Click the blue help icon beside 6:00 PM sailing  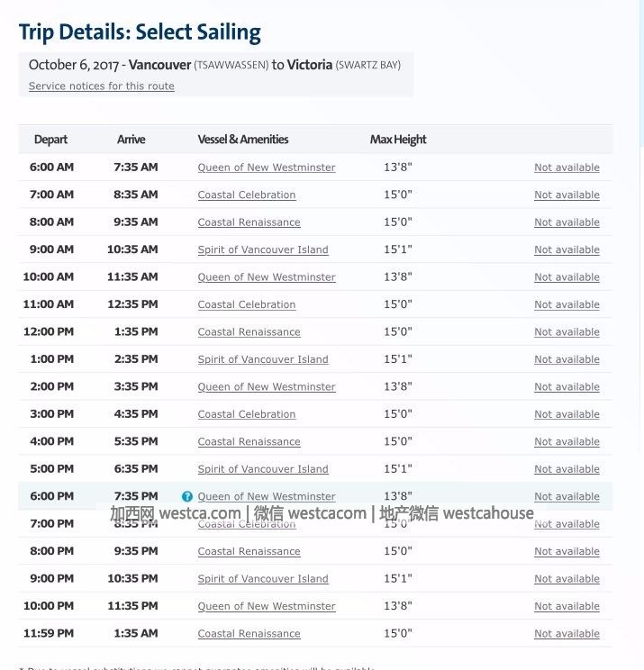click(187, 496)
